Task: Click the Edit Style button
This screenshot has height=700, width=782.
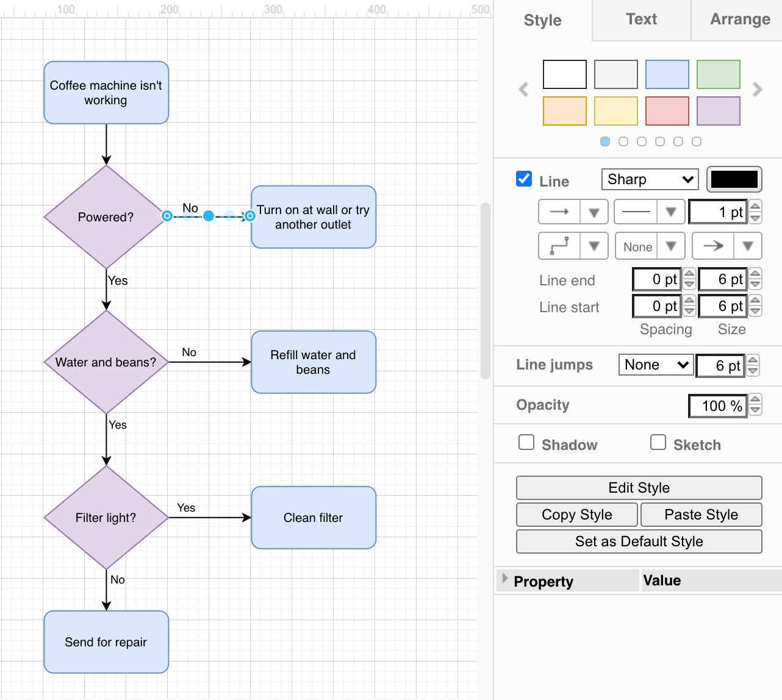Action: pos(638,488)
